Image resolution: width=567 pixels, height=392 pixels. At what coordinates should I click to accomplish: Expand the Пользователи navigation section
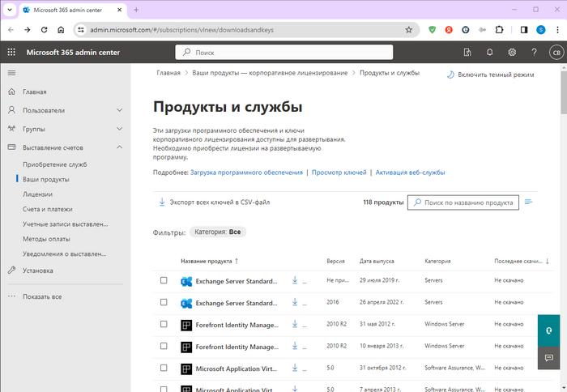(119, 110)
